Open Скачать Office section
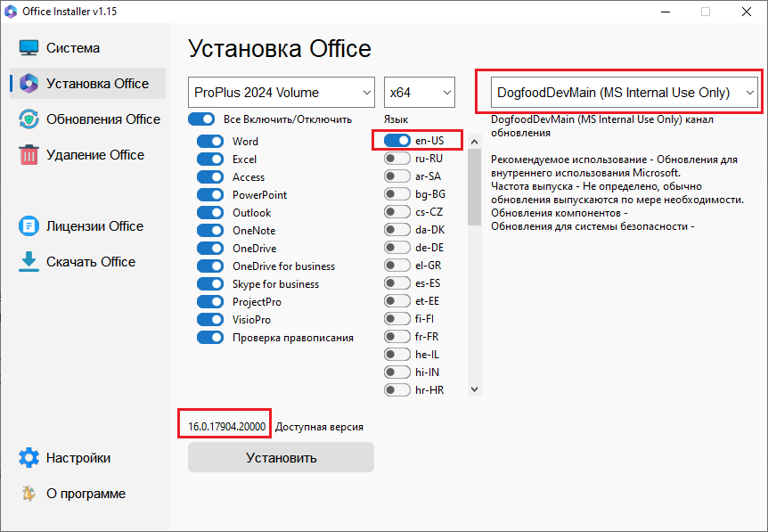The height and width of the screenshot is (532, 768). pyautogui.click(x=87, y=262)
